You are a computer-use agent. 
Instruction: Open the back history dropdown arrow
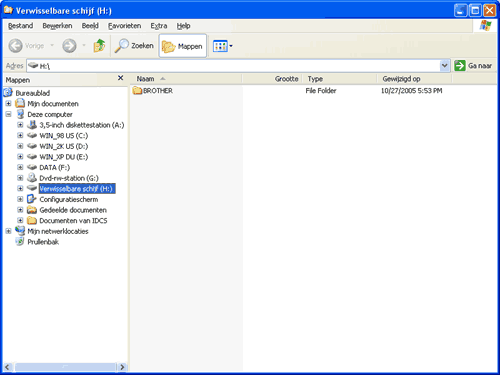click(52, 45)
